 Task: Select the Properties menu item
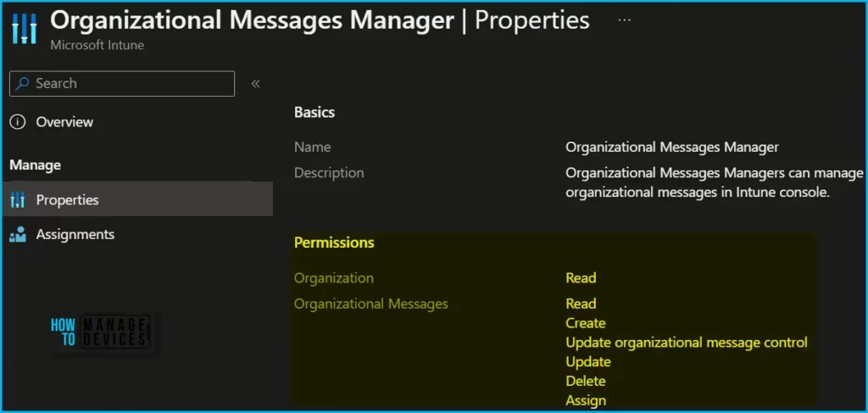coord(137,199)
